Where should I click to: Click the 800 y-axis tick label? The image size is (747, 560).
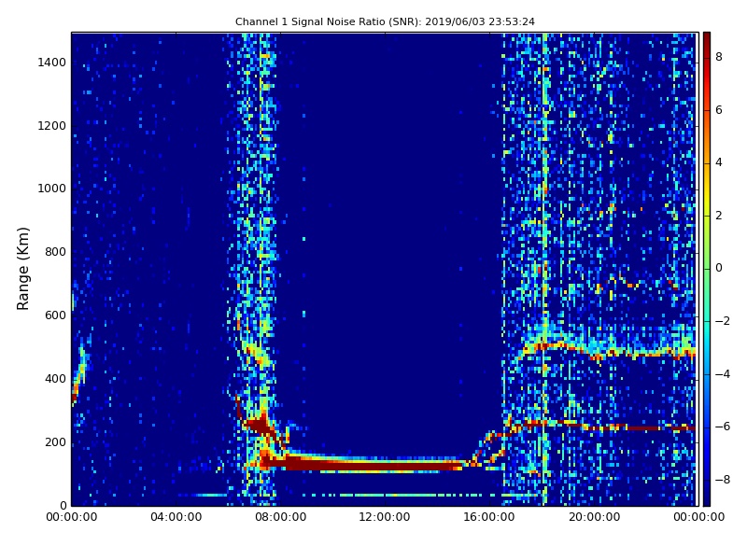point(55,252)
